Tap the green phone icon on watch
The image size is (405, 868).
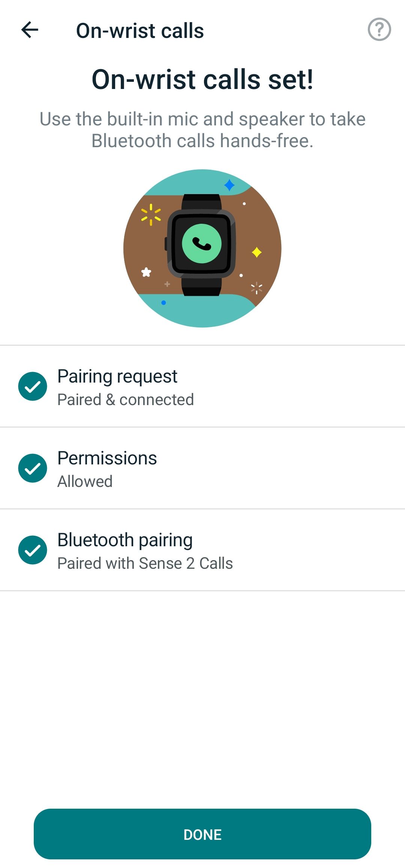click(x=202, y=244)
